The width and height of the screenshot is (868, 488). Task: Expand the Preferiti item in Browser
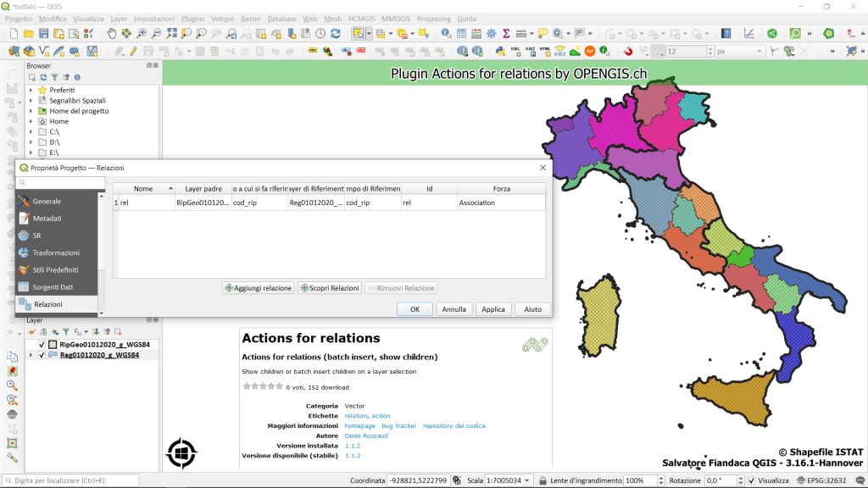[x=31, y=90]
